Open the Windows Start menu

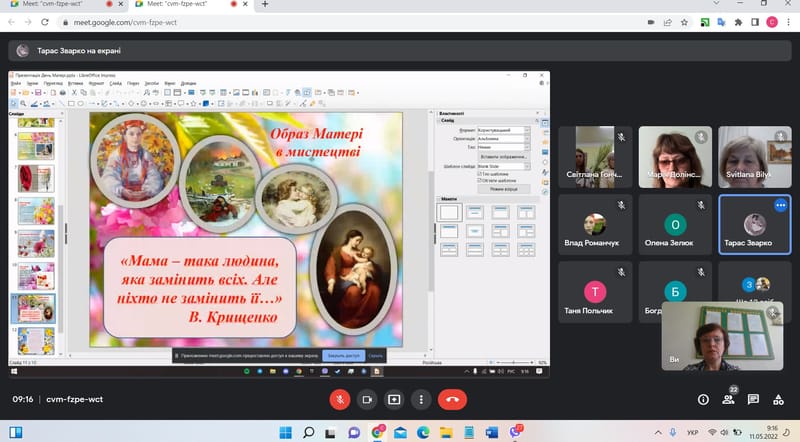(x=284, y=431)
